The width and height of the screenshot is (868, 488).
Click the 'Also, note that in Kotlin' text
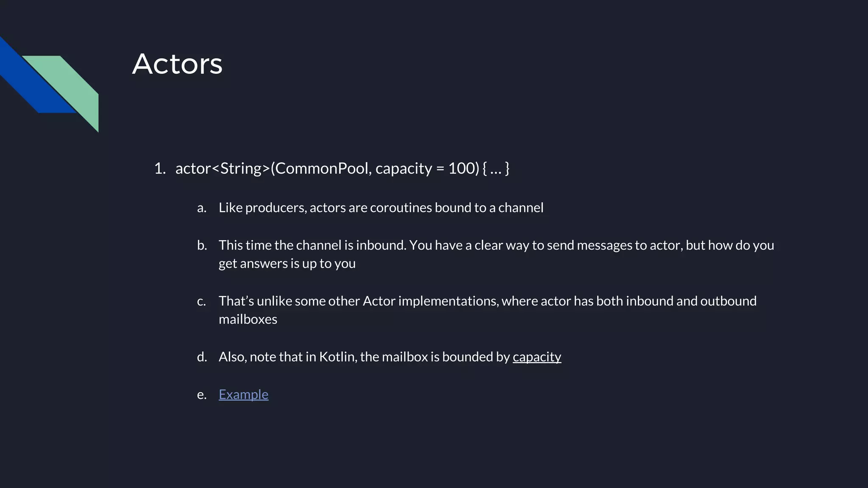[364, 357]
